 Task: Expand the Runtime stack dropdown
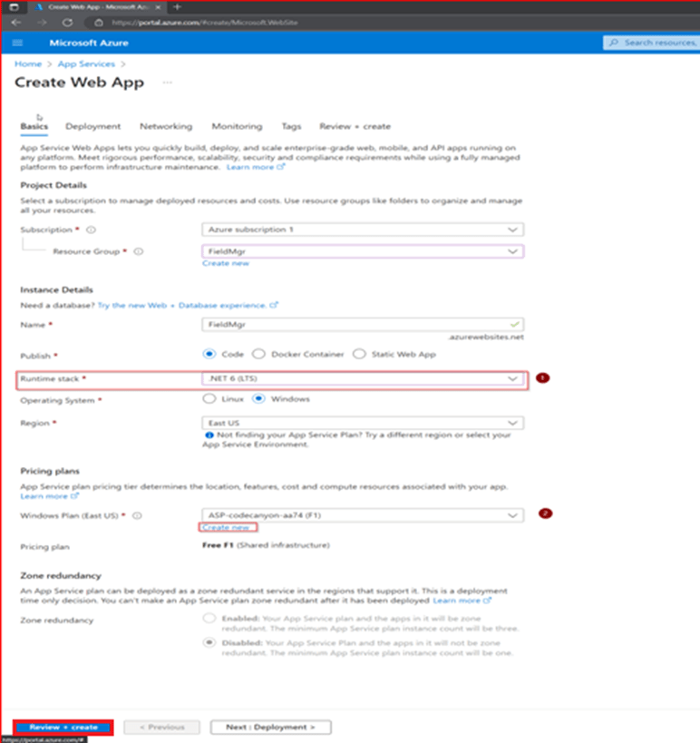coord(363,378)
